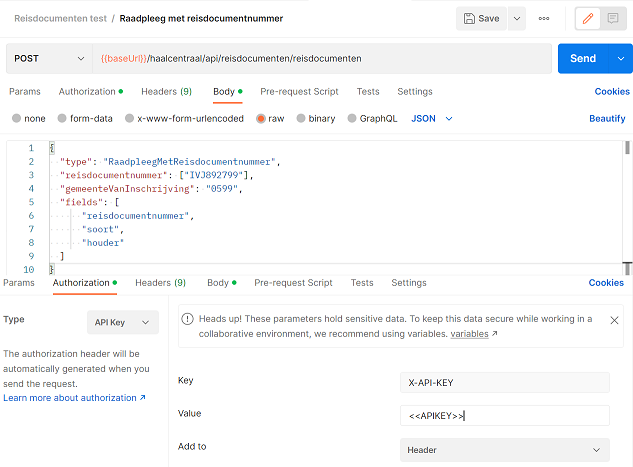Click the "type" line in body editor

[170, 162]
